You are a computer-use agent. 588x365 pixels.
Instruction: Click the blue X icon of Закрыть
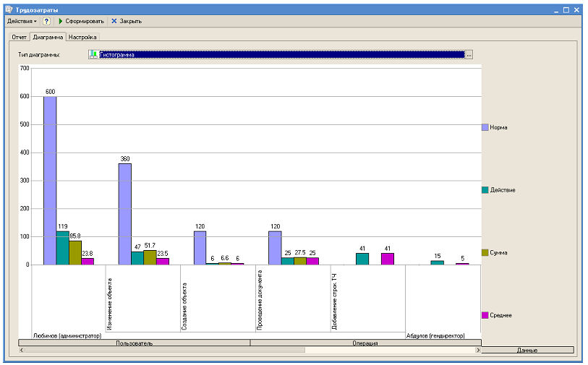114,22
